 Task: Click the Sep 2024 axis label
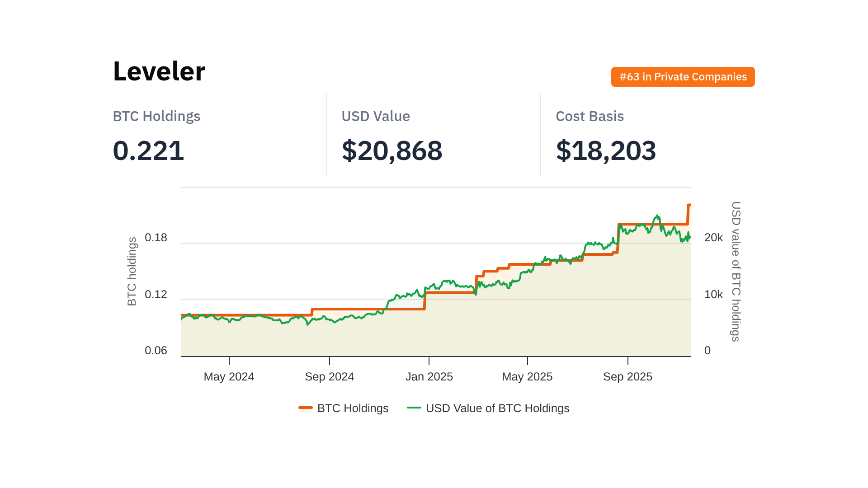(x=329, y=376)
